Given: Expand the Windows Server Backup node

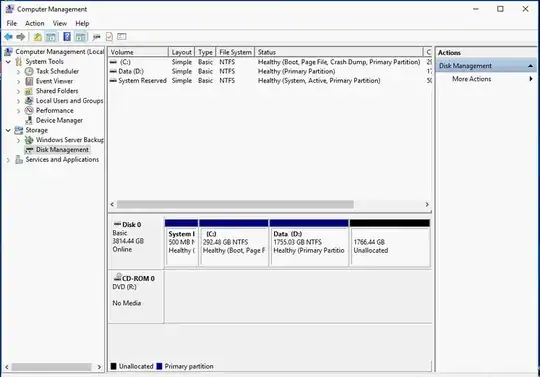Looking at the screenshot, I should tap(19, 140).
